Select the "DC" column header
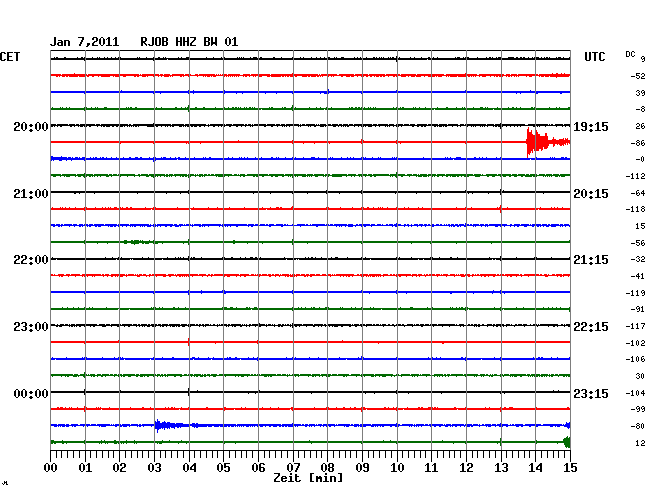The width and height of the screenshot is (650, 494). click(x=630, y=54)
